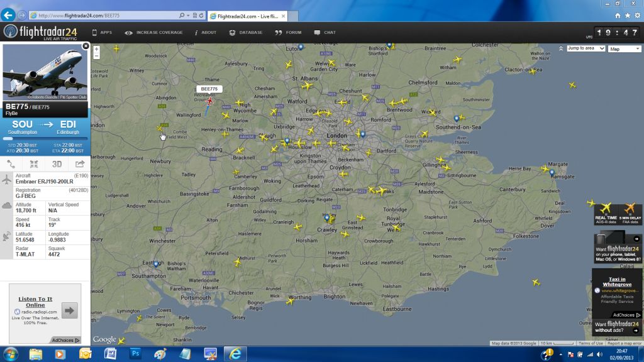Open the Increase Coverage menu item
Viewport: 644px width, 362px height.
(x=154, y=33)
